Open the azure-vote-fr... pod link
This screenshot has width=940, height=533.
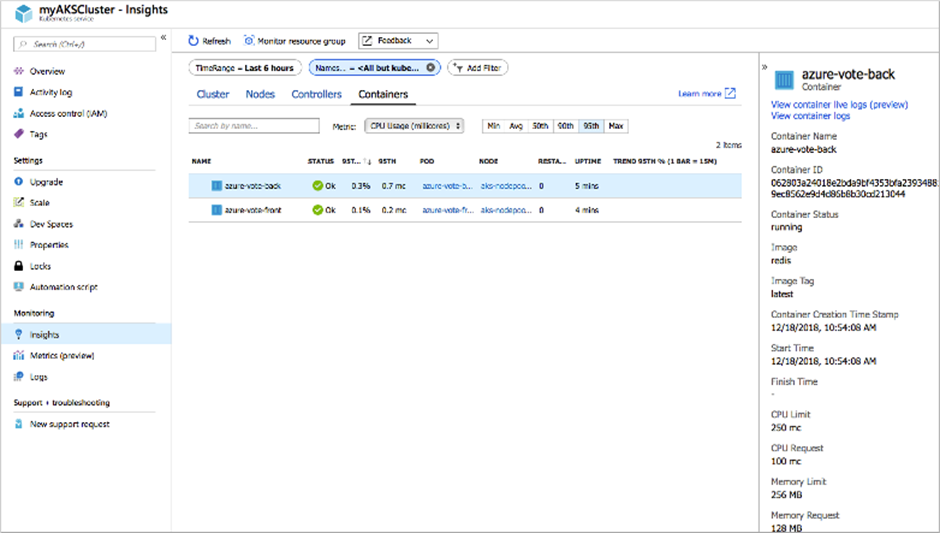point(448,210)
